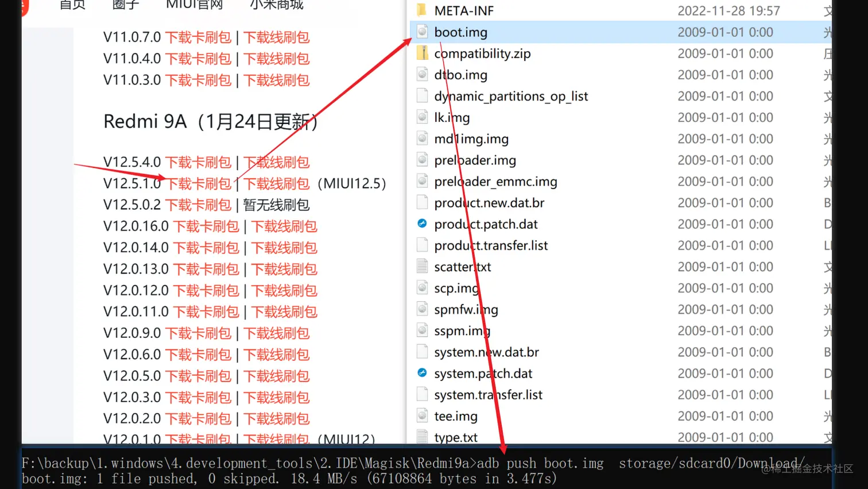This screenshot has width=868, height=489.
Task: Download V11.0.7.0 card flash package (下载卡刷包)
Action: point(198,37)
